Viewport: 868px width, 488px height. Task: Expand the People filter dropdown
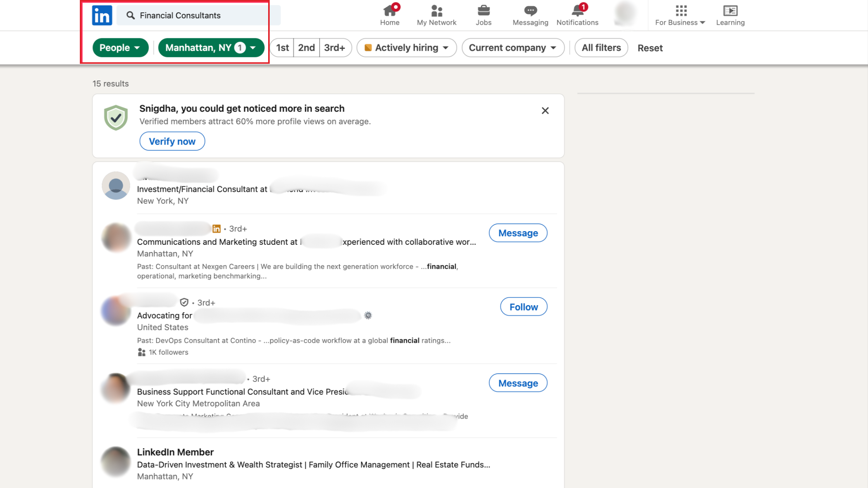coord(121,48)
